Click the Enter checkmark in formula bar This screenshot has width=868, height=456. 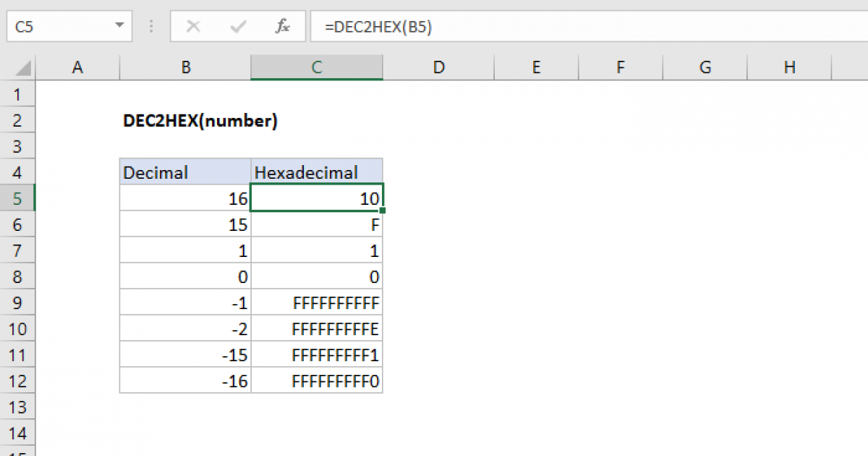click(x=237, y=26)
